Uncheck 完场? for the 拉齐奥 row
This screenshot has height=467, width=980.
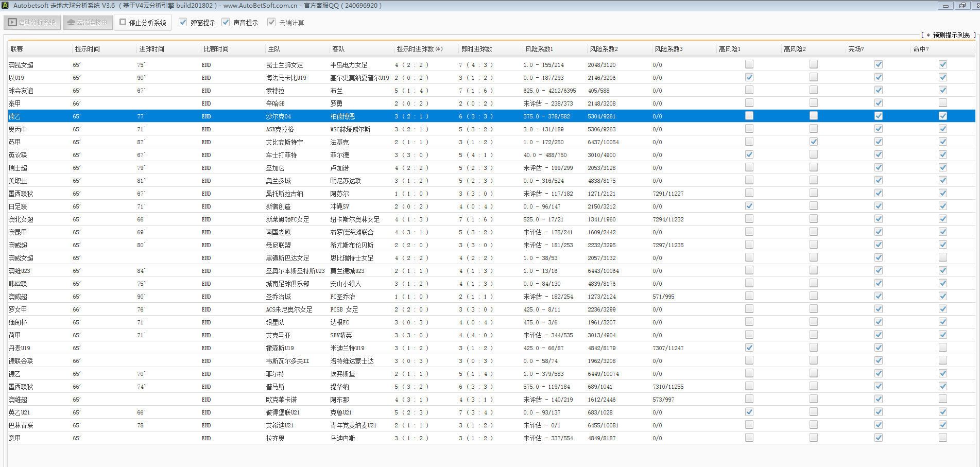point(878,438)
